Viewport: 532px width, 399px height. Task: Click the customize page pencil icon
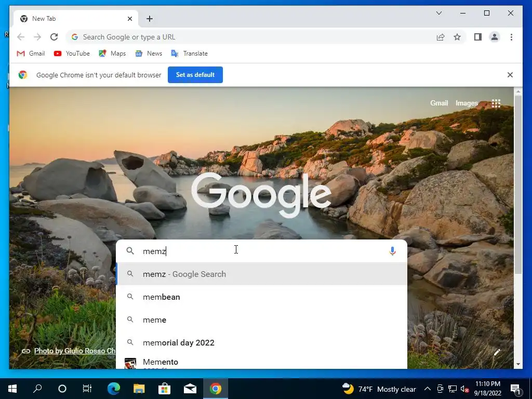tap(497, 353)
